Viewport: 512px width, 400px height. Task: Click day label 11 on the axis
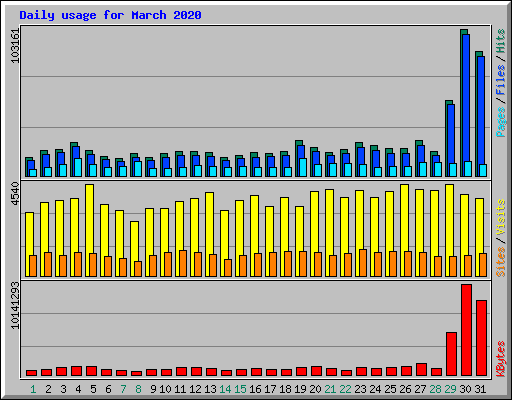[x=180, y=389]
